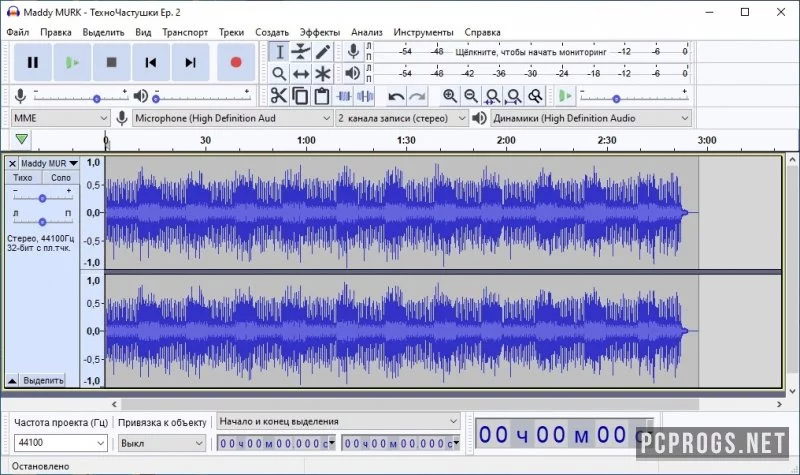Open the Начало и конец выделения dropdown
The height and width of the screenshot is (475, 800).
click(x=338, y=421)
